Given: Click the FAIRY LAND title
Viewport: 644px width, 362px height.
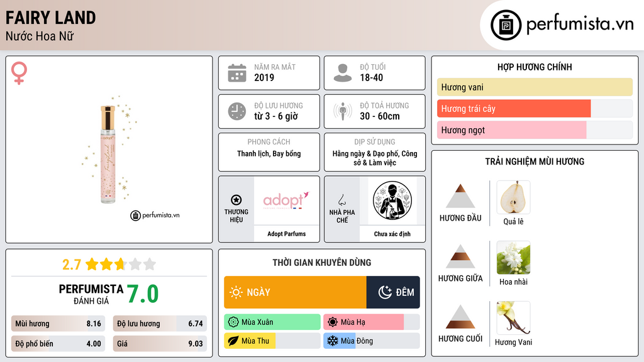Looking at the screenshot, I should (x=51, y=18).
